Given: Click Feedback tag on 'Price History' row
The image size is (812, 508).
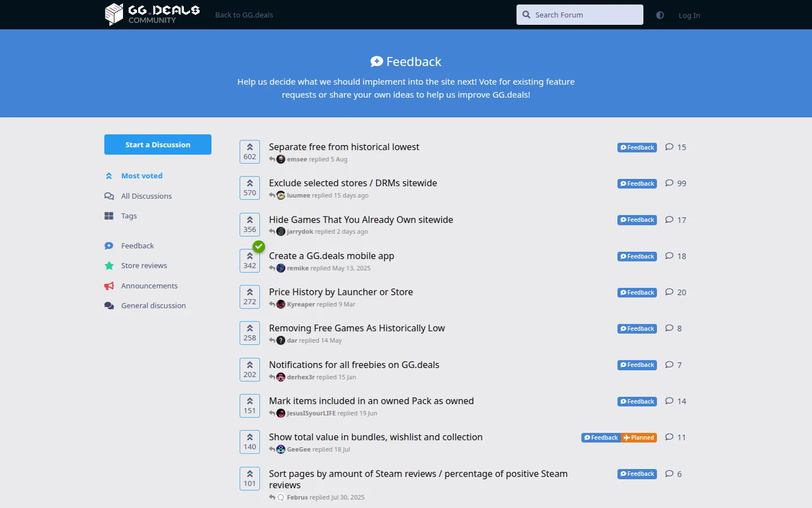Looking at the screenshot, I should tap(637, 292).
